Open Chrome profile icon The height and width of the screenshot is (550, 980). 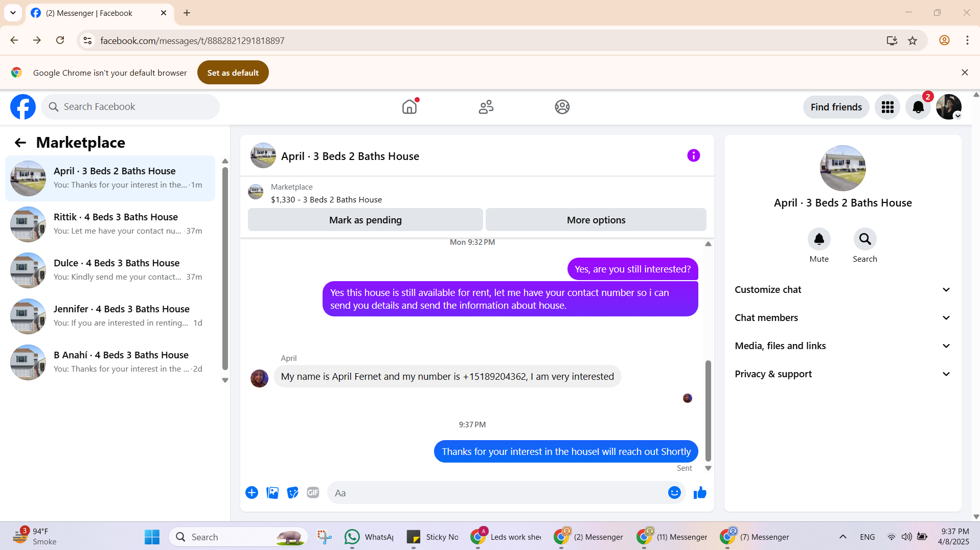pos(944,40)
